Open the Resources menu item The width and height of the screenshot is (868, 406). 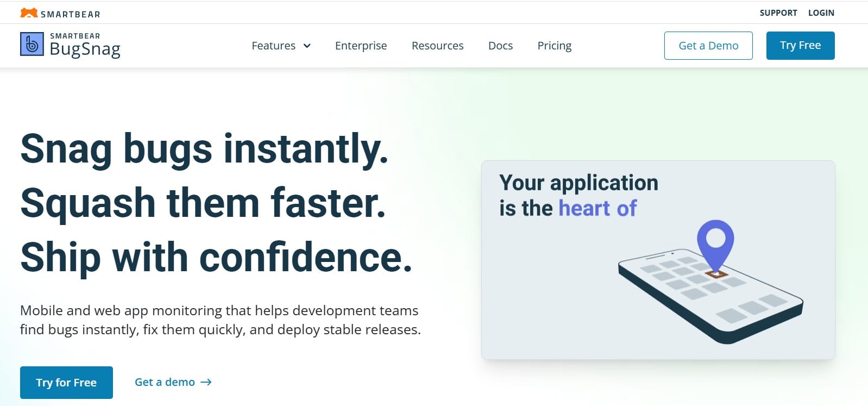click(437, 46)
